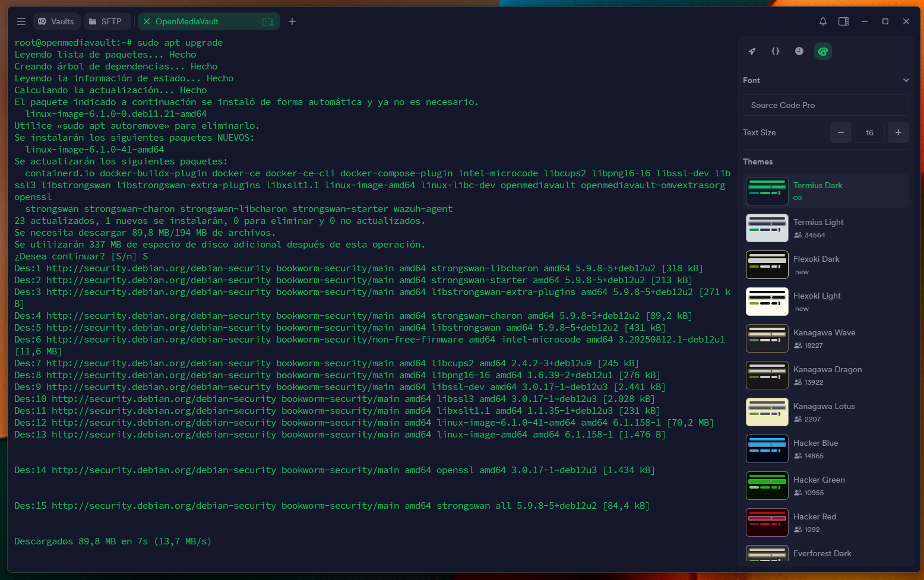
Task: Apply the Kanagawa Dragon theme
Action: 825,375
